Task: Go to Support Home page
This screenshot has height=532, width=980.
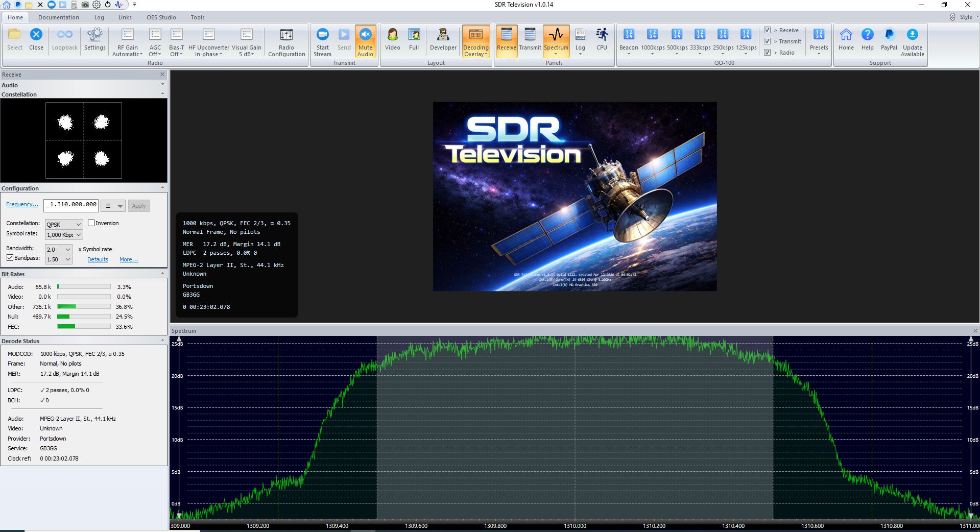Action: [x=846, y=40]
